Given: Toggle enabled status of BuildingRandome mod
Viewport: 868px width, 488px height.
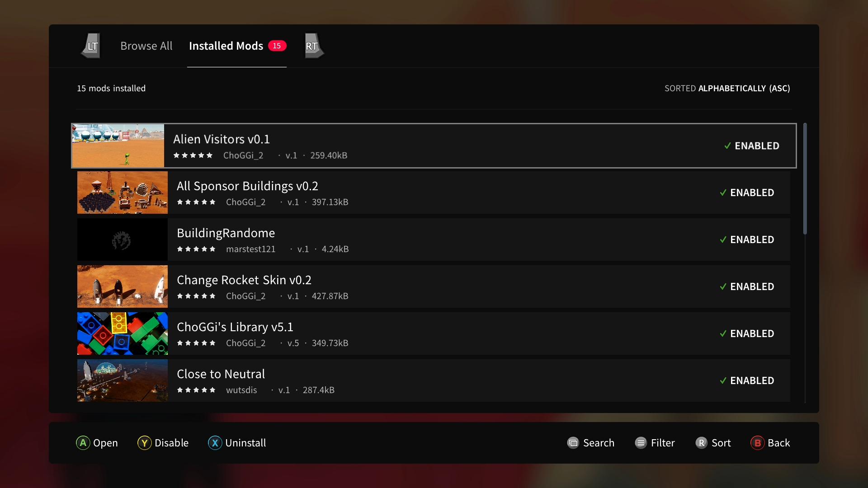Looking at the screenshot, I should tap(746, 239).
